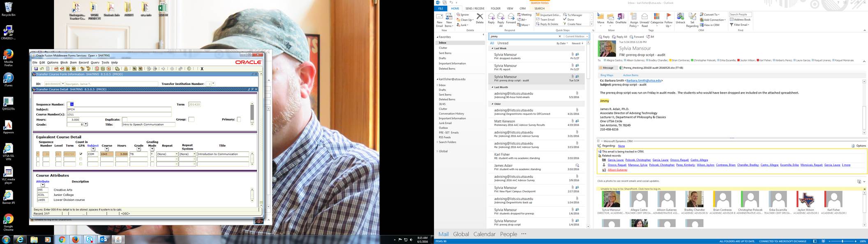Image resolution: width=868 pixels, height=244 pixels.
Task: Click the Forward icon in the ribbon
Action: point(511,19)
